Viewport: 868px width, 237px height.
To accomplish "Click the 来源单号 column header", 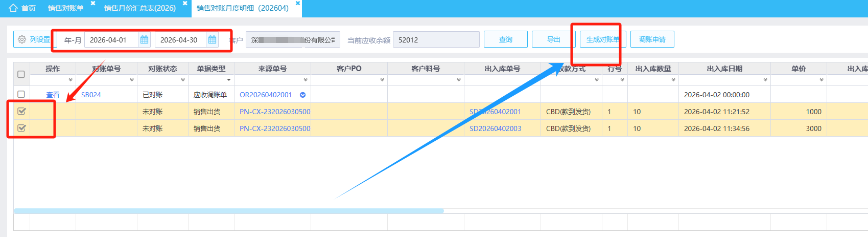I will pos(272,69).
